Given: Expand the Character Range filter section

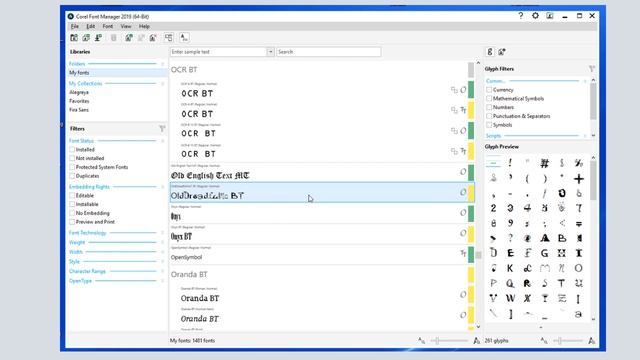Looking at the screenshot, I should [162, 271].
